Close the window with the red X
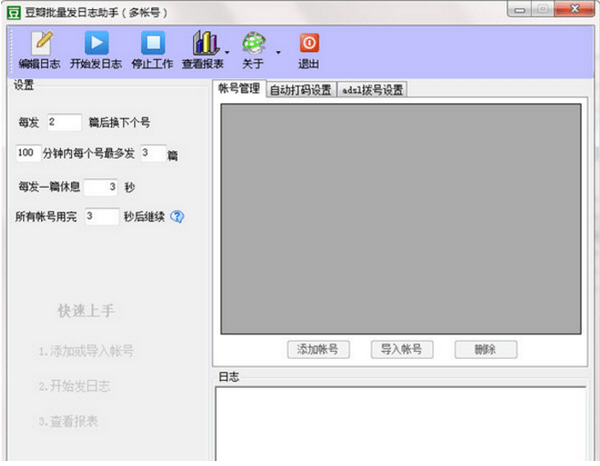This screenshot has height=466, width=600. 574,9
